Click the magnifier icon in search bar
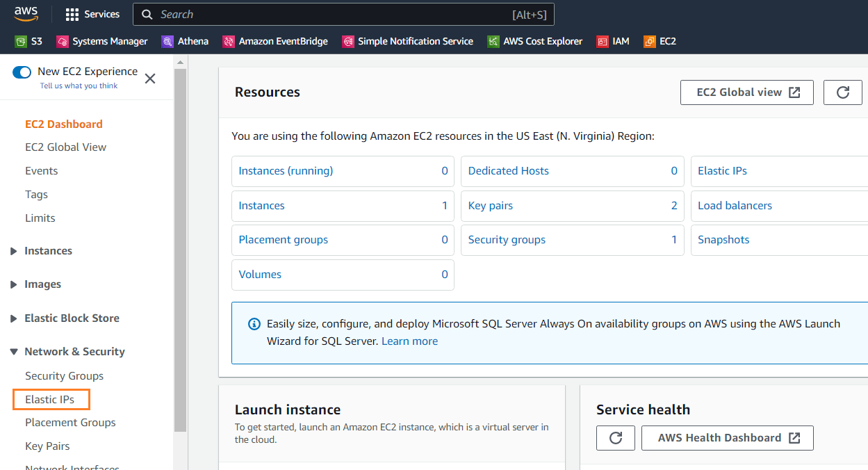The image size is (868, 470). (147, 14)
